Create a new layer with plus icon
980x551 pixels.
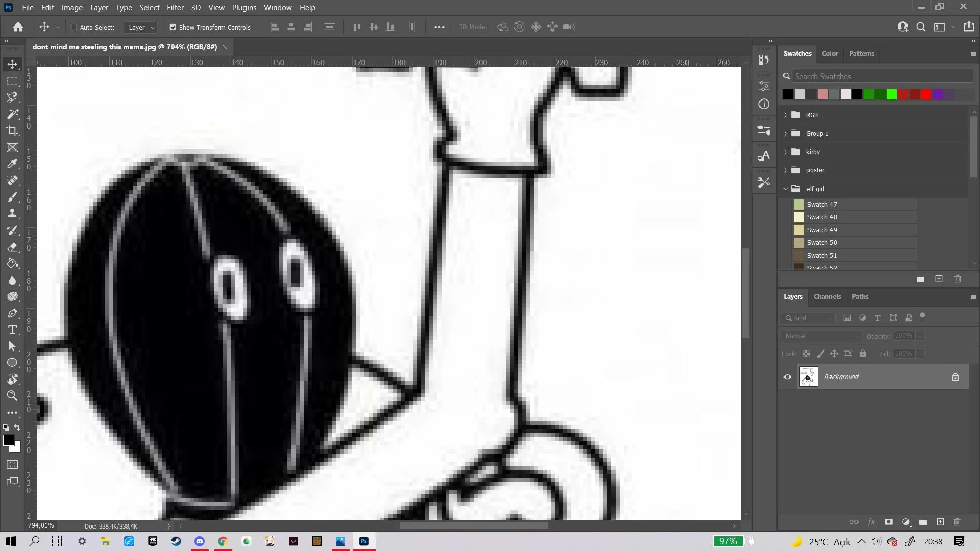pos(940,522)
